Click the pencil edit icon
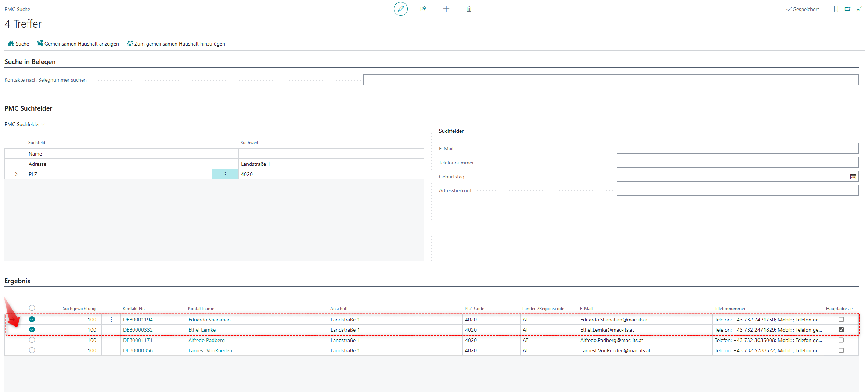Image resolution: width=868 pixels, height=392 pixels. 400,9
